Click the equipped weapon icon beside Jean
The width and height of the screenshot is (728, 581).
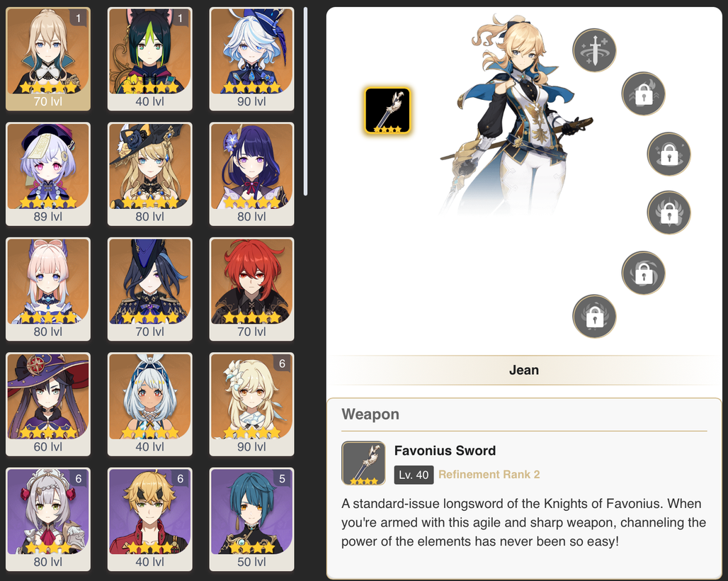(x=387, y=111)
